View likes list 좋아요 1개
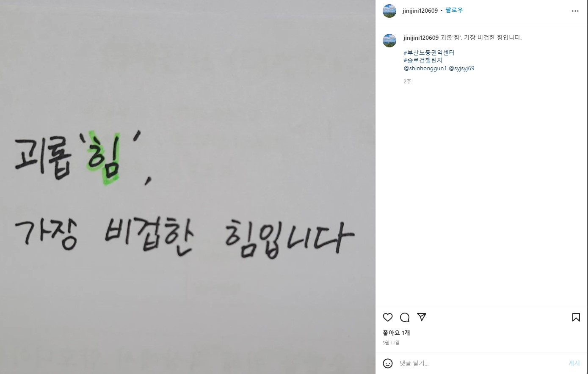 point(396,333)
